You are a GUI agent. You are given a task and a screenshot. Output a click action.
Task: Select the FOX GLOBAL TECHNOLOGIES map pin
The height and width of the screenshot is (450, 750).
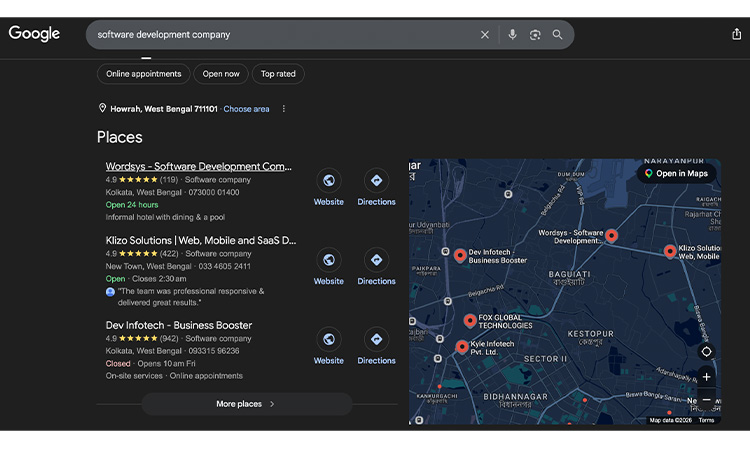[x=470, y=320]
